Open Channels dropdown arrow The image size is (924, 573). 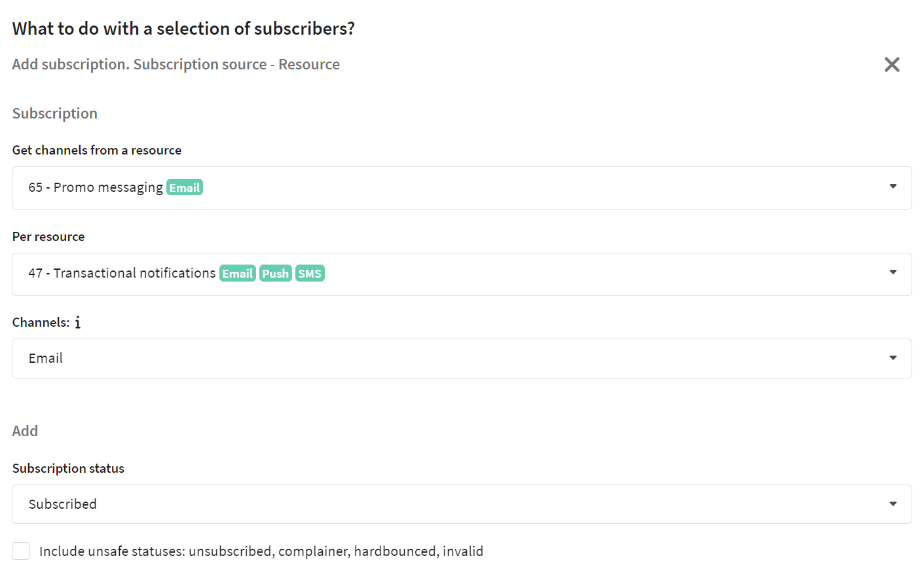click(893, 358)
